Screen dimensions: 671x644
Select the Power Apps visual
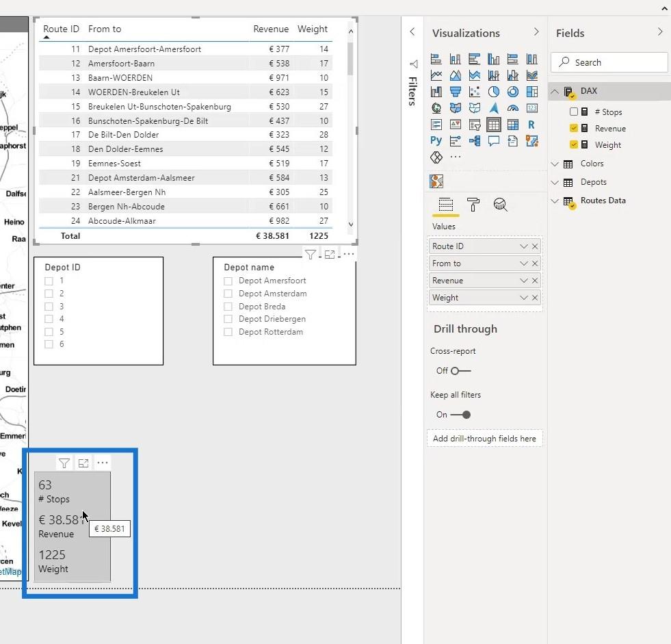tap(436, 157)
